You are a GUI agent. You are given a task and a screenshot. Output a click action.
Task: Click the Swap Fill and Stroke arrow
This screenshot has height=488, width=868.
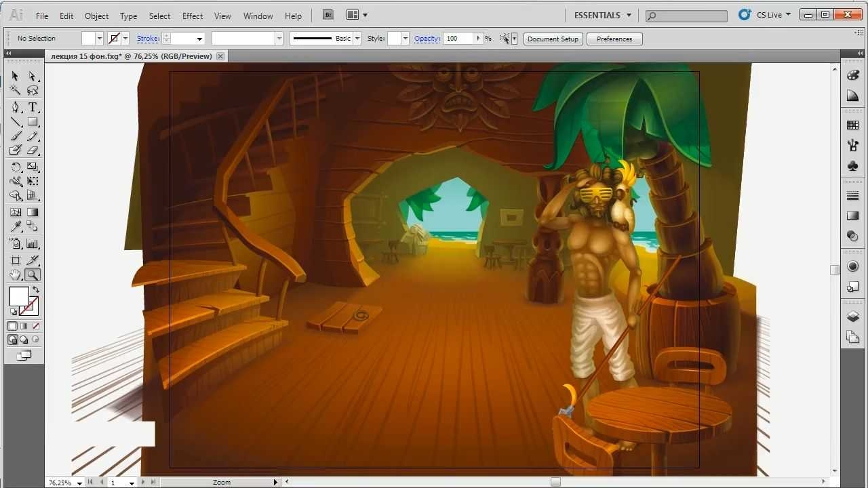36,290
